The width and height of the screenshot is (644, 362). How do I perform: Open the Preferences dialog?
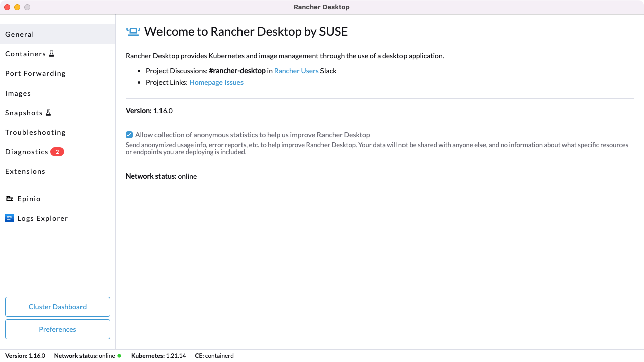point(57,329)
